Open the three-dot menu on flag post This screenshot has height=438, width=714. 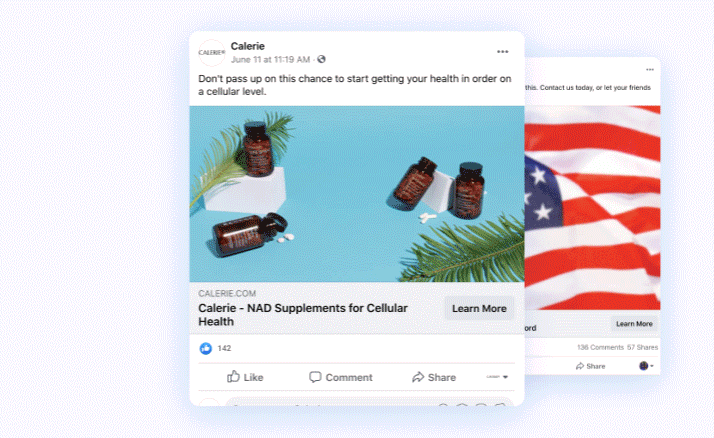650,70
